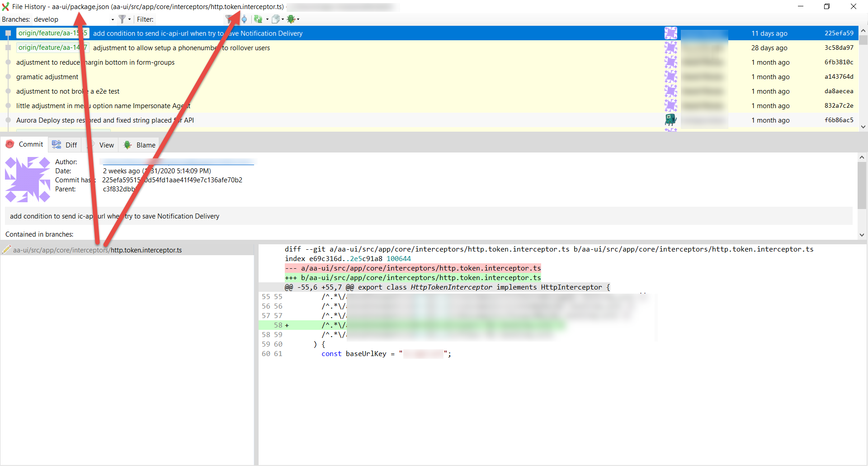868x466 pixels.
Task: Click the green refresh revision history icon
Action: click(x=258, y=19)
